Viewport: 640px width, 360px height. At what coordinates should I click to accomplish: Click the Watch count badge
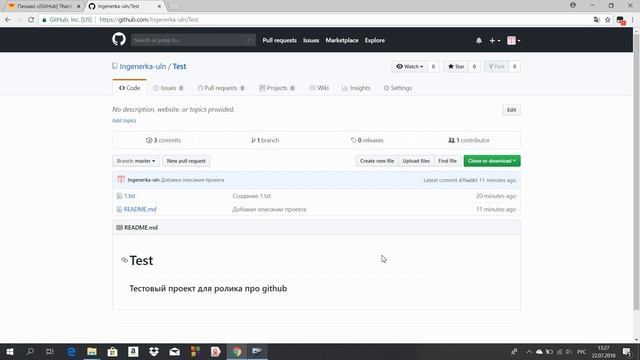pos(433,67)
